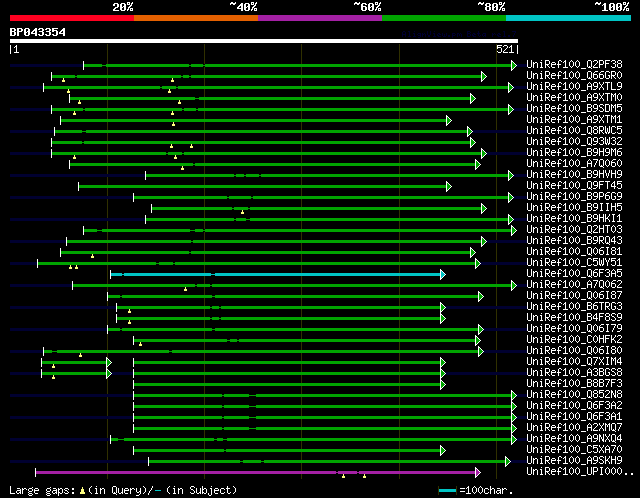Open the UniRef100_A7Q062 label
The image size is (640, 498).
click(574, 285)
